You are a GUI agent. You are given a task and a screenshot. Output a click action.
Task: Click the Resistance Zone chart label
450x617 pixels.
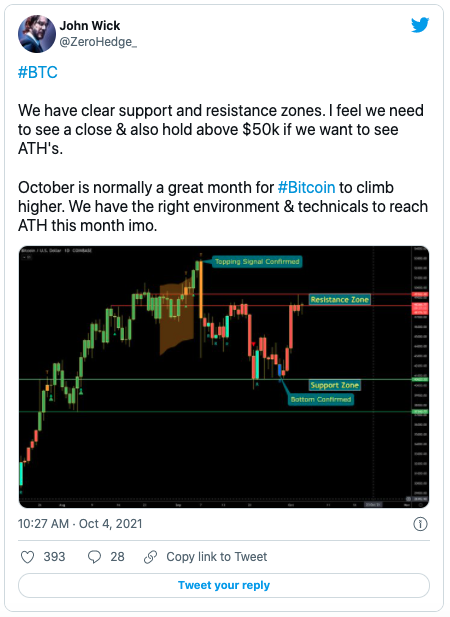339,299
